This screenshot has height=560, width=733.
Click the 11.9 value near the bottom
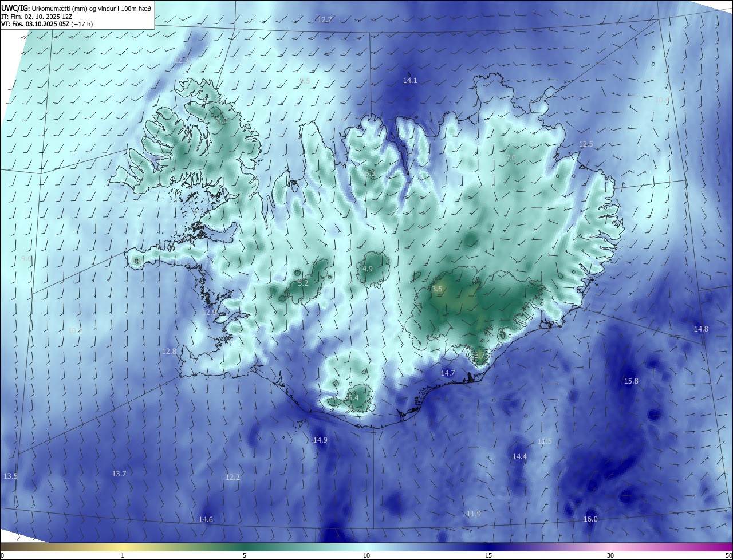coord(474,514)
